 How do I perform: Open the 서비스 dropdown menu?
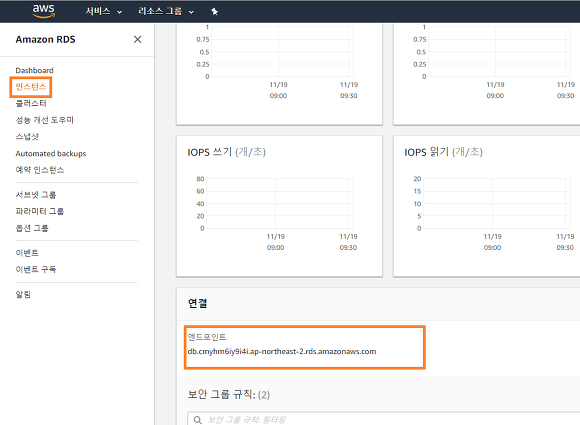coord(104,11)
